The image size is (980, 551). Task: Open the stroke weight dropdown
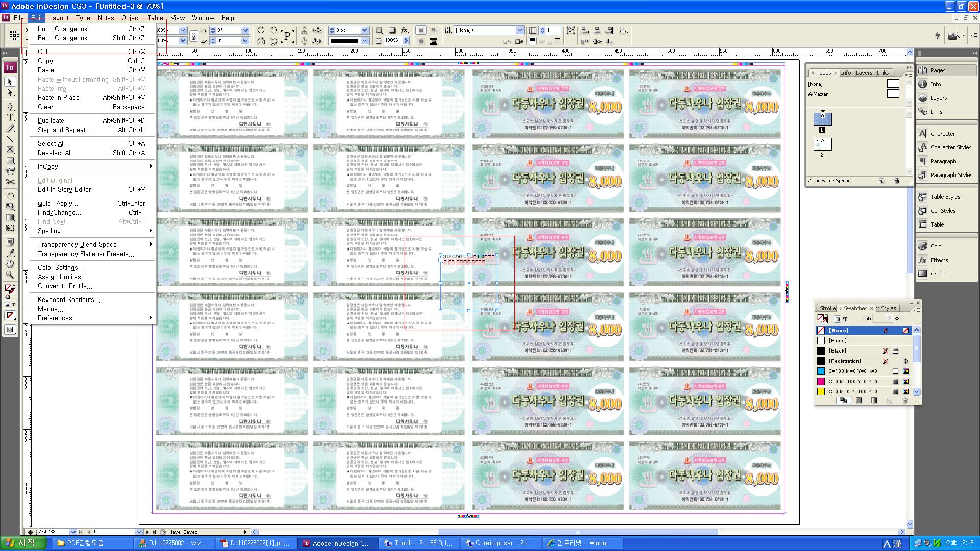click(x=364, y=30)
